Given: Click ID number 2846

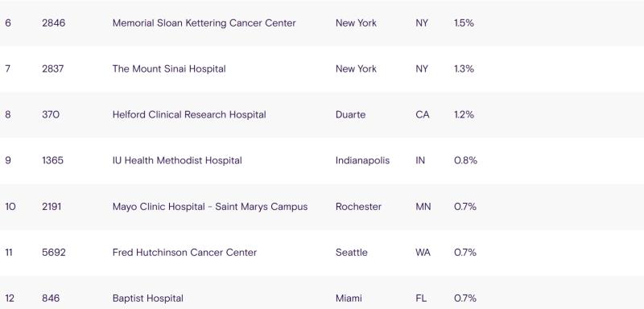Looking at the screenshot, I should point(53,23).
